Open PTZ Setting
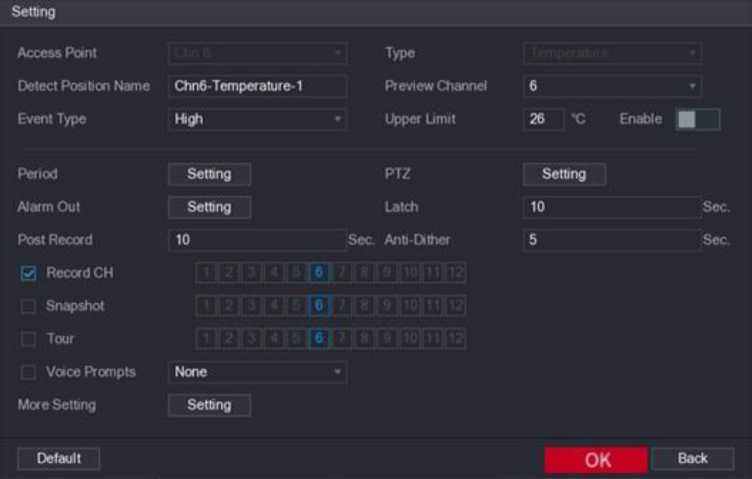 564,174
